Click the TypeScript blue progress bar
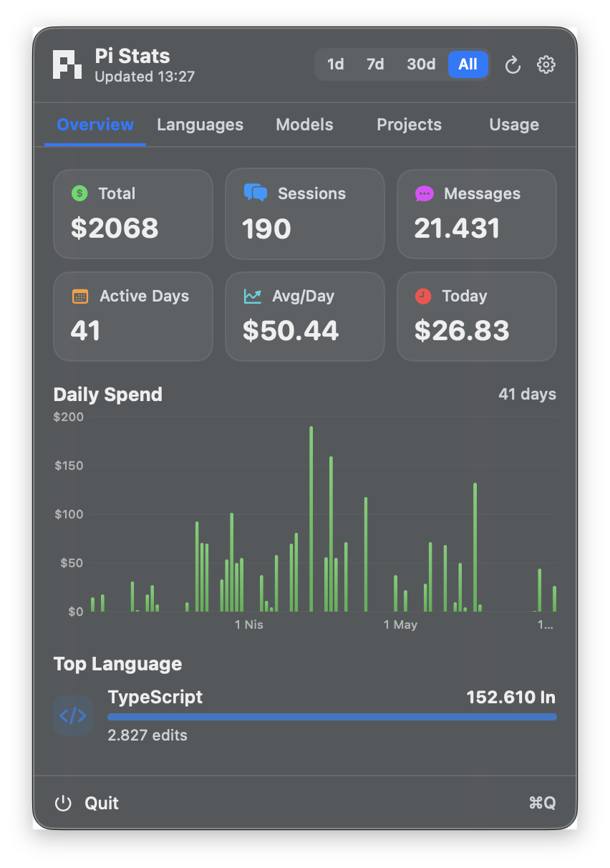This screenshot has width=610, height=868. tap(331, 716)
